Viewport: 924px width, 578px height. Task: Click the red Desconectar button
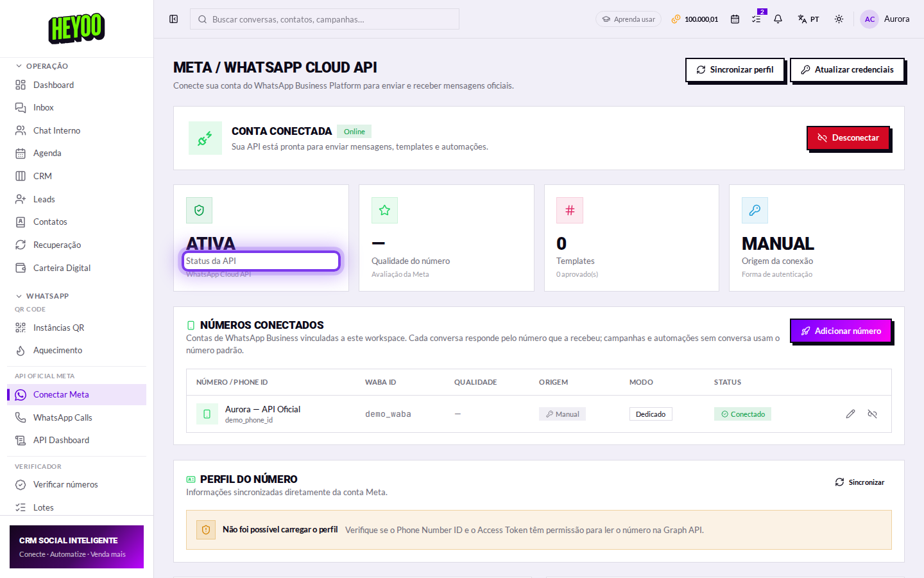(x=848, y=137)
